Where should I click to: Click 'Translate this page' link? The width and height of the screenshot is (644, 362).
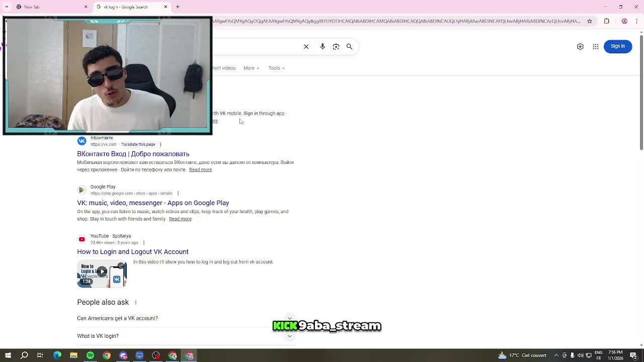[x=138, y=144]
